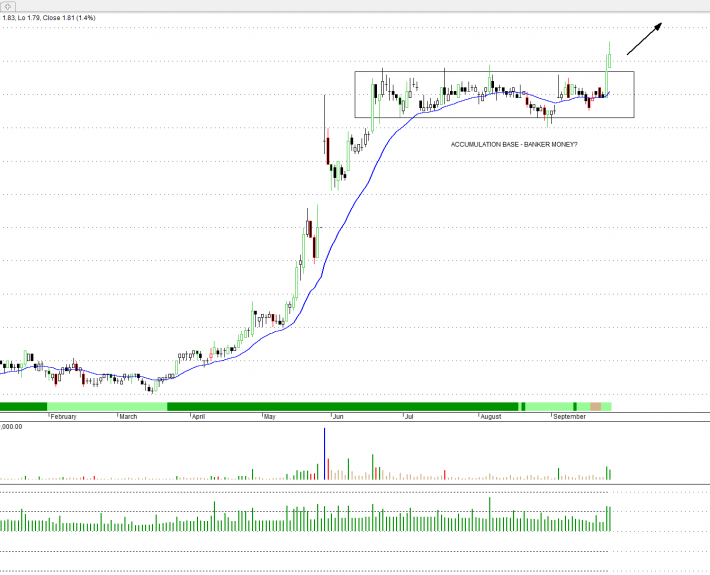Click the pink segment of the trend ribbon
The width and height of the screenshot is (710, 575).
pos(597,406)
